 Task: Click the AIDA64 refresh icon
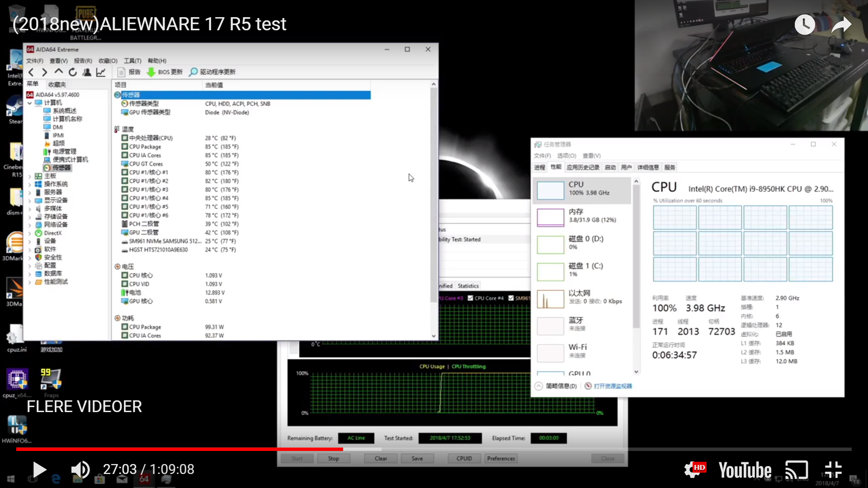pos(72,72)
